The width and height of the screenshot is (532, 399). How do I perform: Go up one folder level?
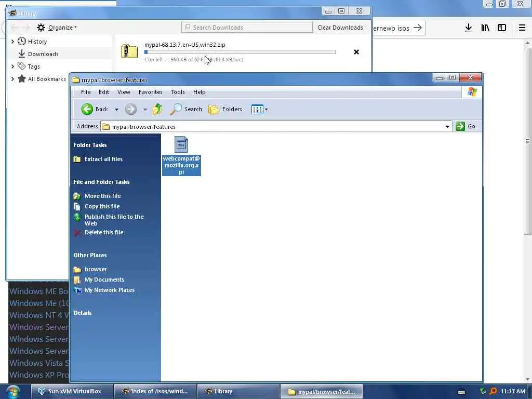click(157, 109)
